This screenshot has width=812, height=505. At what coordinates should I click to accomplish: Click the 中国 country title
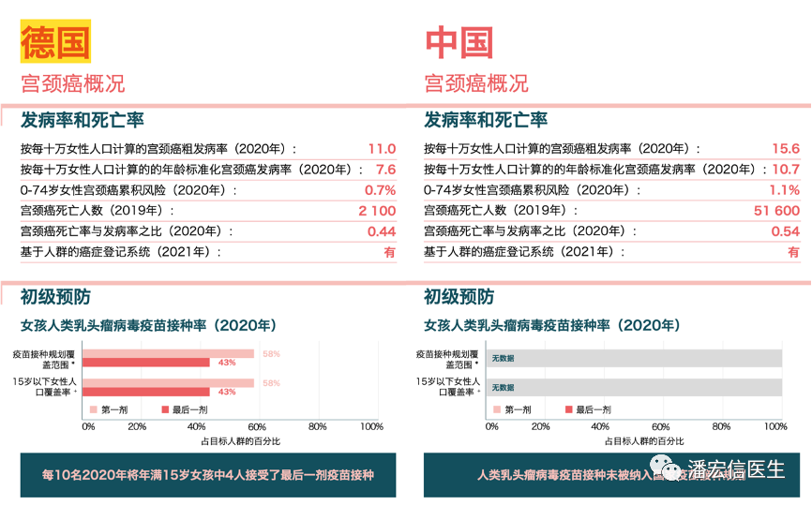[x=459, y=42]
